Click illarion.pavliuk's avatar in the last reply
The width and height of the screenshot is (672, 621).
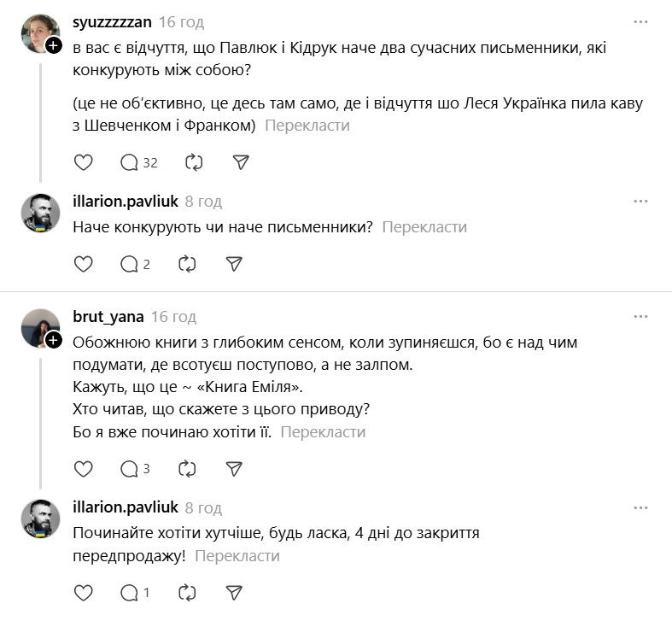coord(40,518)
